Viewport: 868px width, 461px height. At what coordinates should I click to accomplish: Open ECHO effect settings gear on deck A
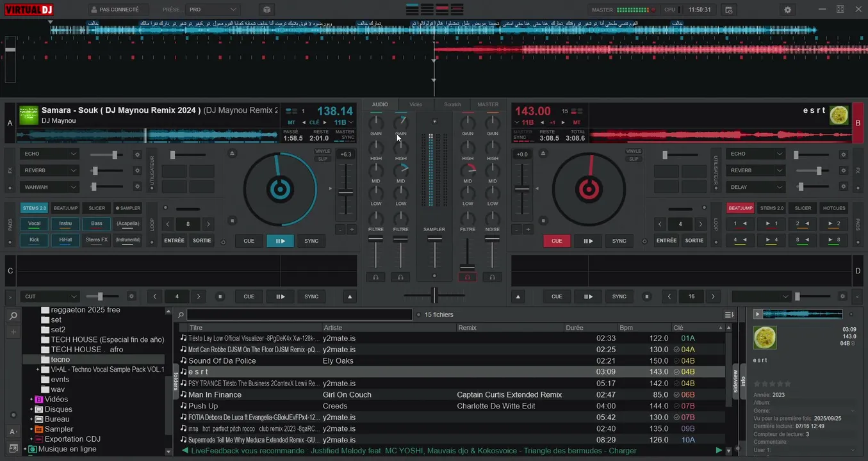pyautogui.click(x=136, y=154)
